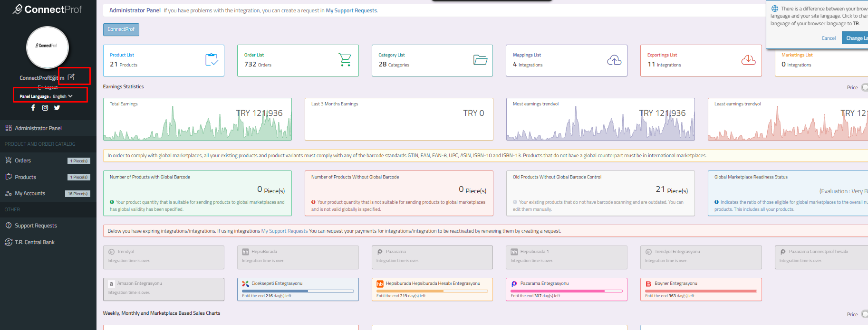Click the ConnectProf button below header
The image size is (868, 330).
click(x=121, y=29)
